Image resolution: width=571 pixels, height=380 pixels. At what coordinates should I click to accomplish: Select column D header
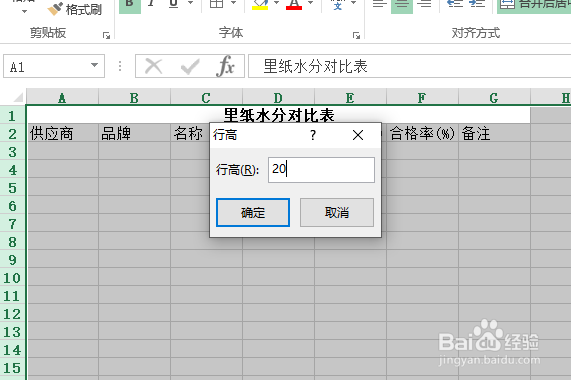tap(278, 98)
